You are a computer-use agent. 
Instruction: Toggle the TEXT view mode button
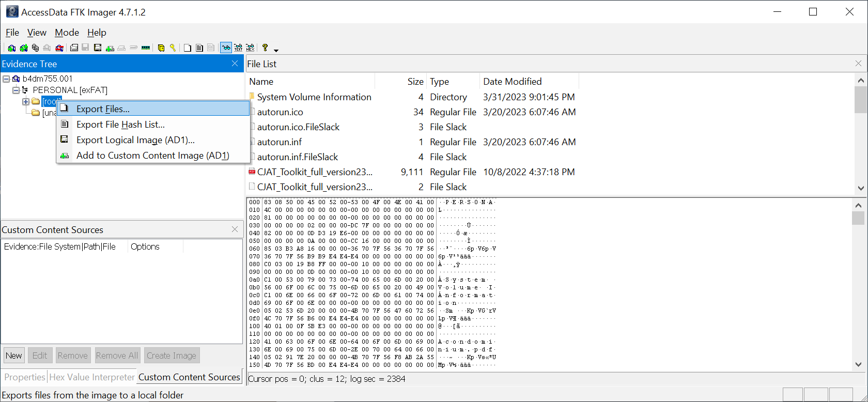tap(238, 48)
